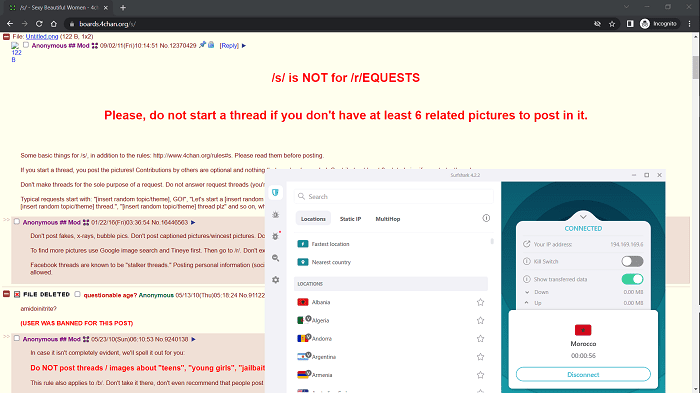The image size is (700, 393).
Task: Click the refresh icon beside Your IP address
Action: pos(526,244)
